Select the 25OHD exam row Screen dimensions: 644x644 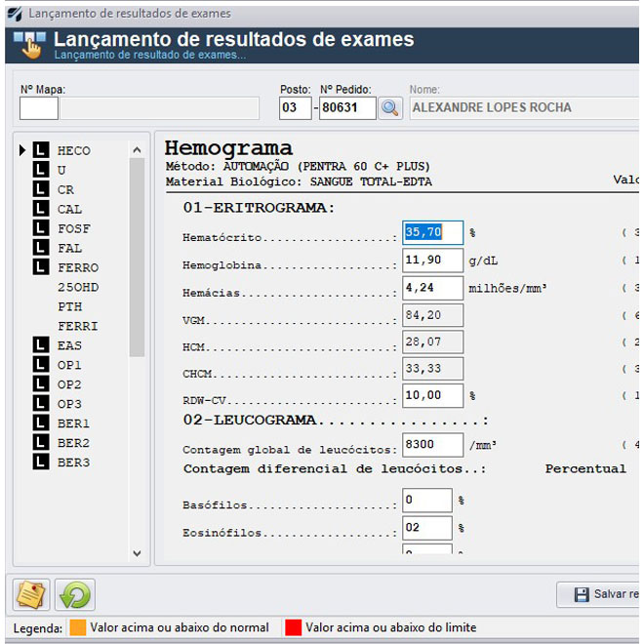click(78, 287)
